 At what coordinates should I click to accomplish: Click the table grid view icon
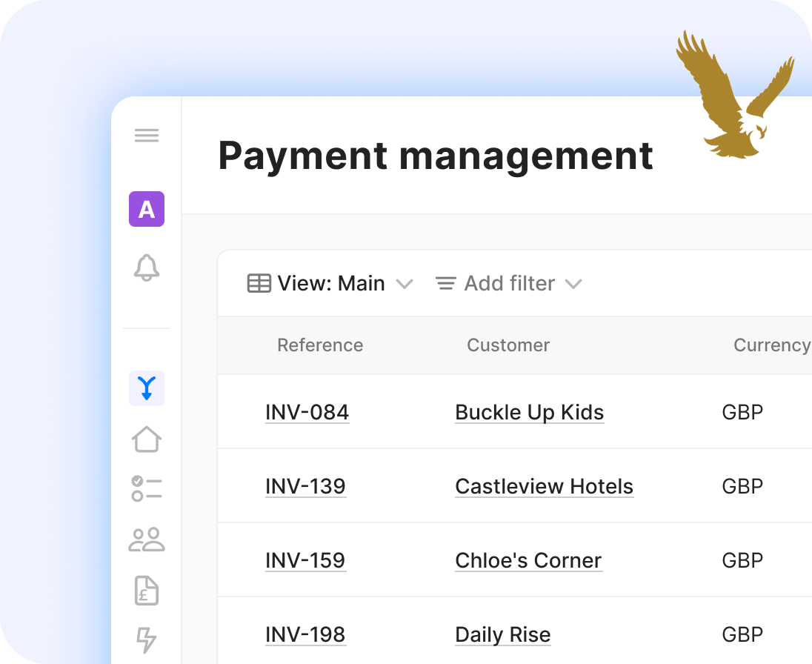[x=259, y=284]
